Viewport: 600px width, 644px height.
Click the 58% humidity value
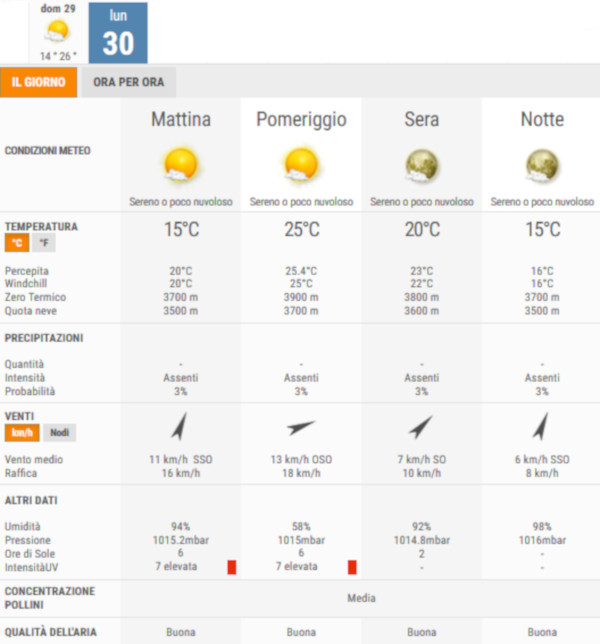tap(301, 527)
